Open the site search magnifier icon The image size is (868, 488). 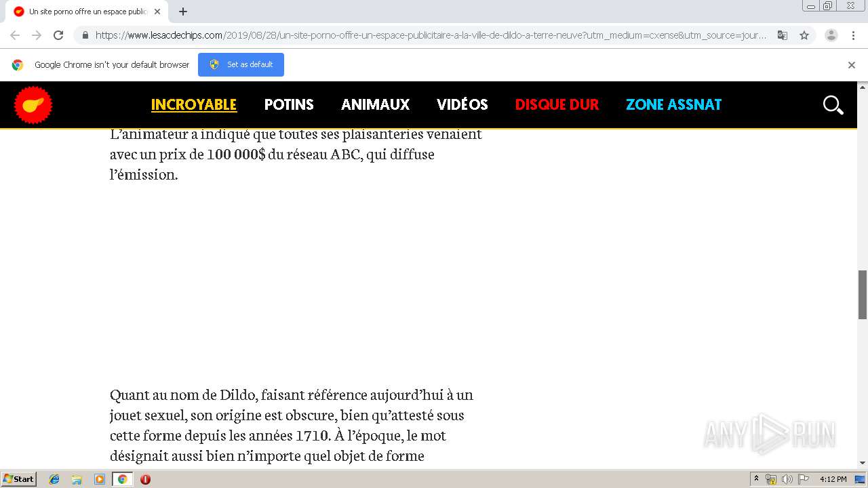click(x=833, y=105)
